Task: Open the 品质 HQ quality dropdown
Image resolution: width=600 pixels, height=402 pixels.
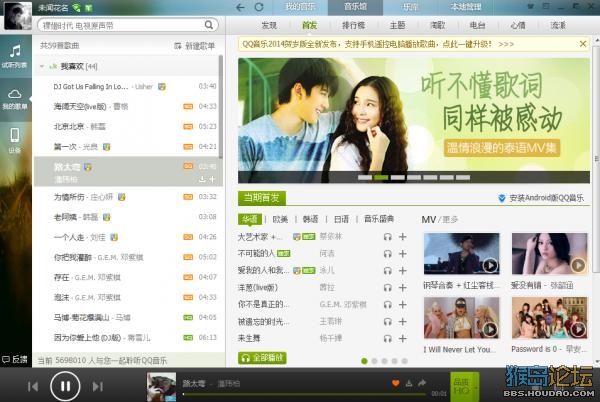Action: [x=465, y=386]
